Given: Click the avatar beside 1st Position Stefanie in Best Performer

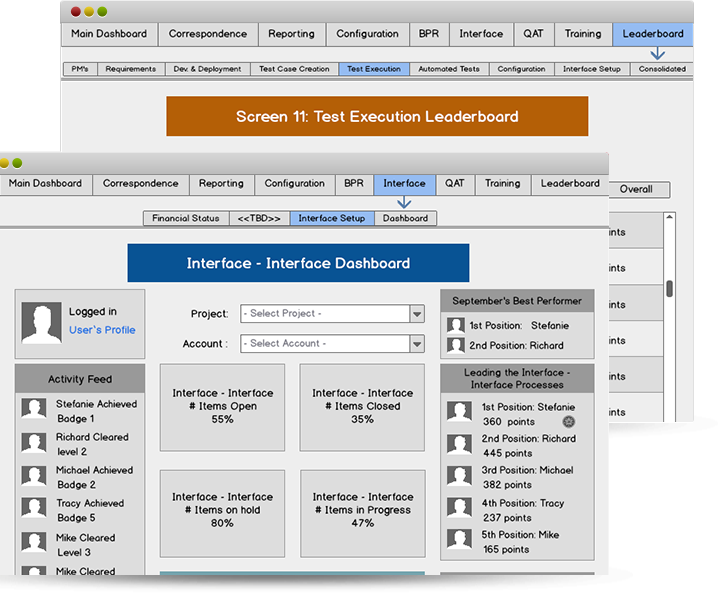Looking at the screenshot, I should [456, 326].
